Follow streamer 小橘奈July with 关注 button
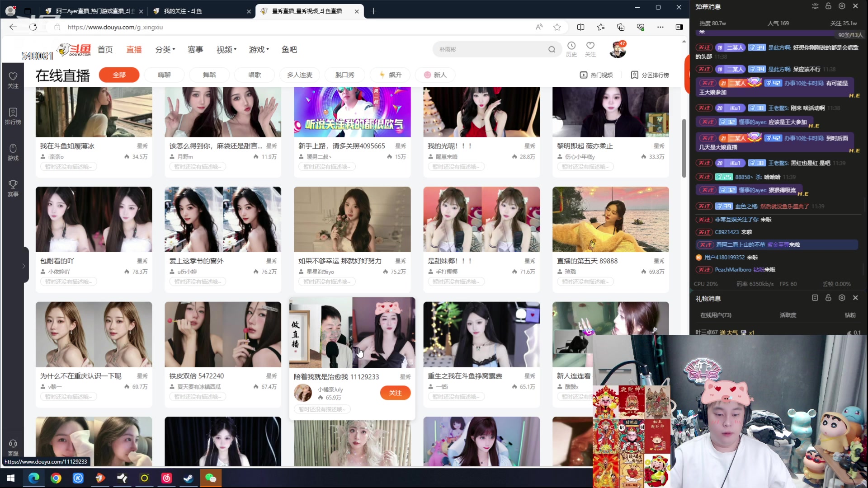This screenshot has height=488, width=868. [x=395, y=393]
